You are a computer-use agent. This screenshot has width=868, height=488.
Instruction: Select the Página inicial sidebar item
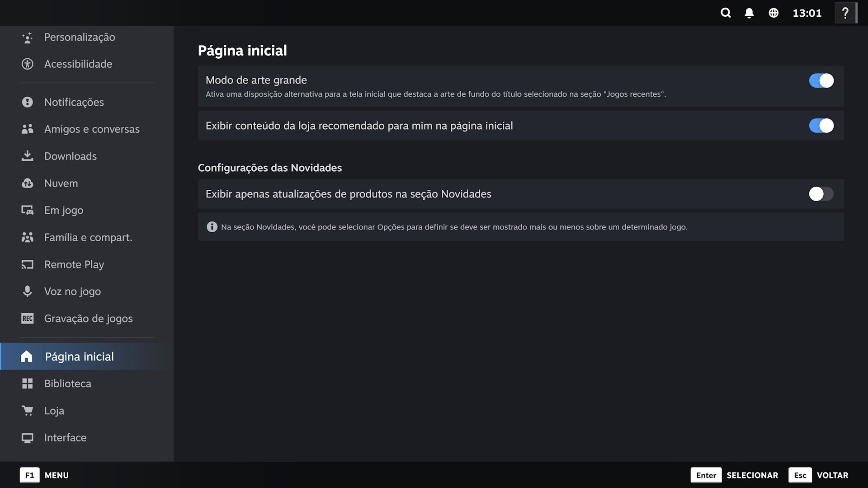(x=87, y=357)
